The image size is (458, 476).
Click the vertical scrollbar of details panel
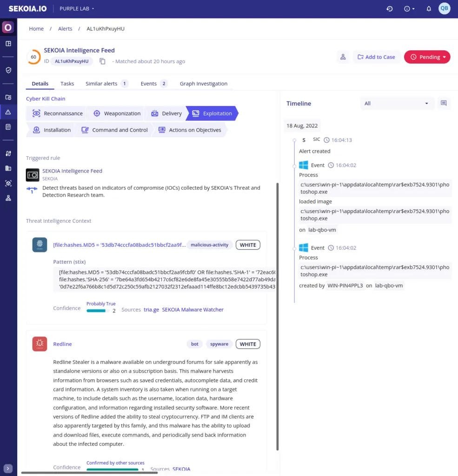277,317
